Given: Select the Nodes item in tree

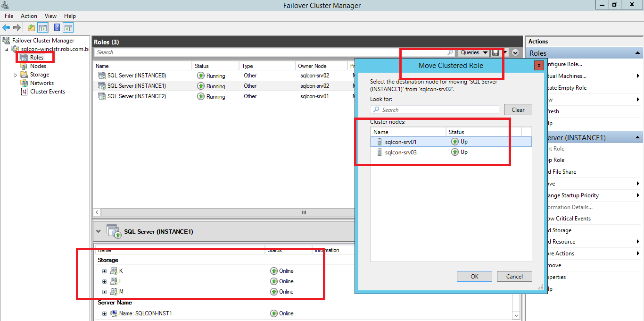Looking at the screenshot, I should click(x=38, y=66).
